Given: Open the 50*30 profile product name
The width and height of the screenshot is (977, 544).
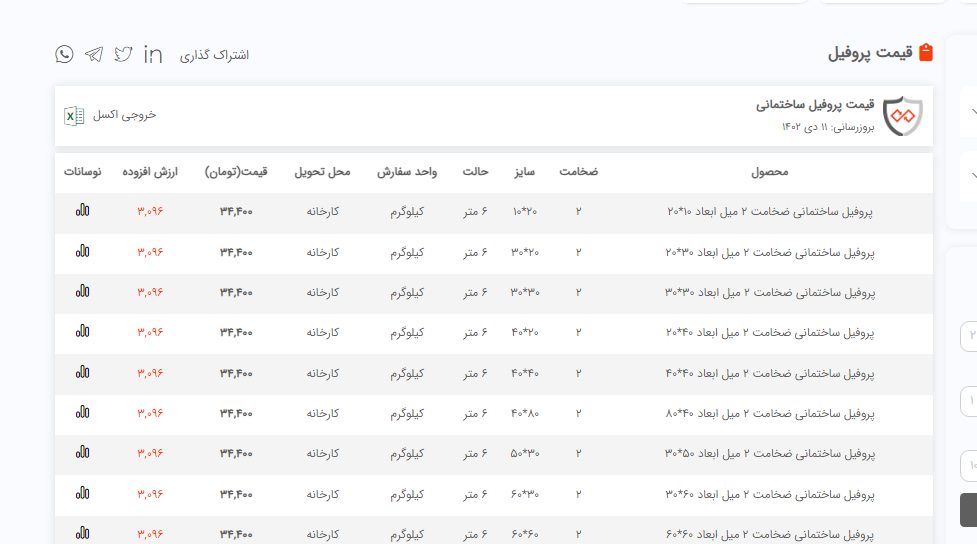Looking at the screenshot, I should [769, 453].
